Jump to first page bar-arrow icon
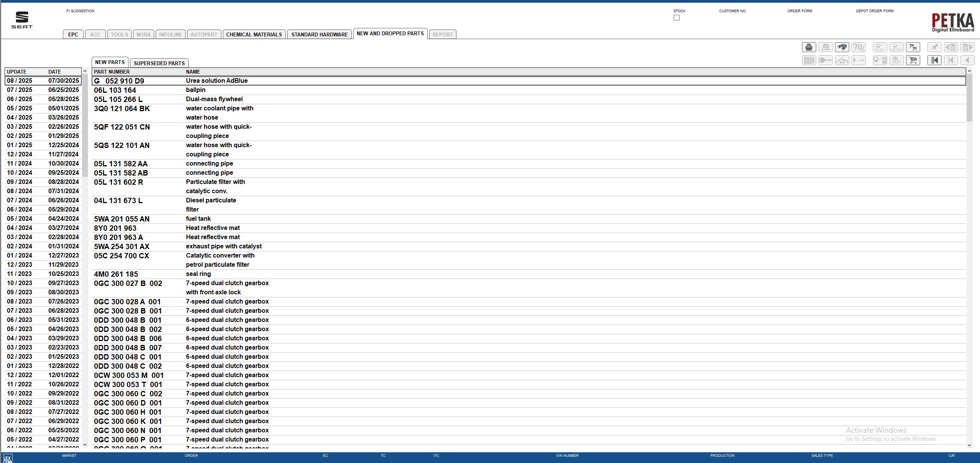The height and width of the screenshot is (463, 980). coord(934,60)
